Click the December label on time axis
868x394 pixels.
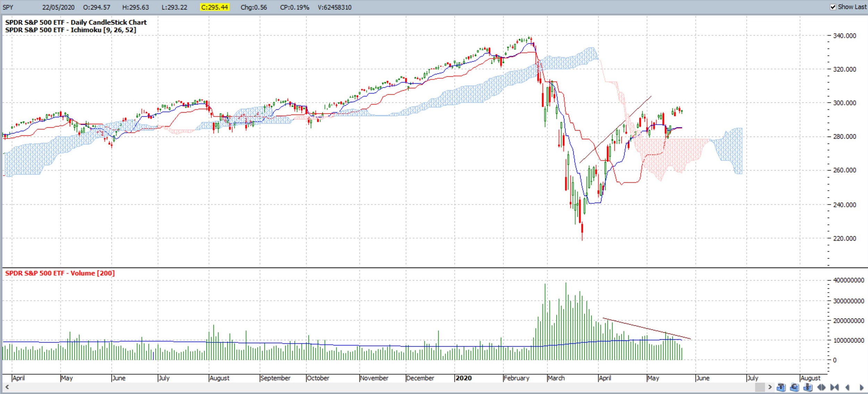[420, 378]
